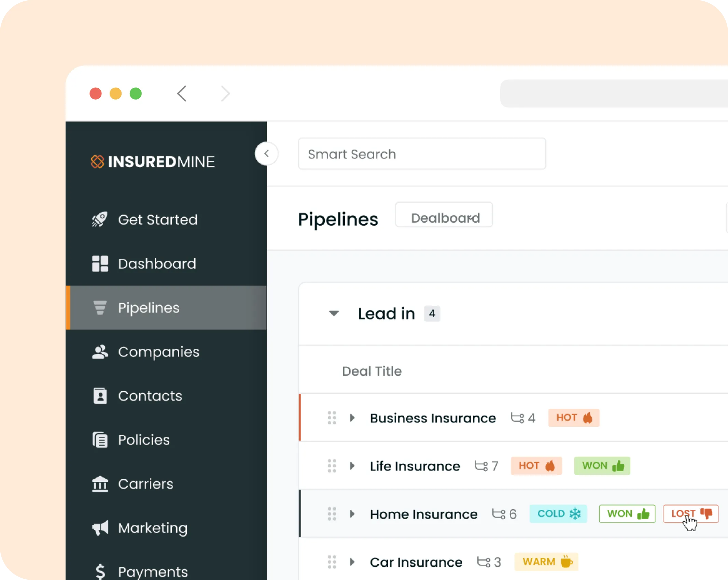The width and height of the screenshot is (728, 580).
Task: Expand the Car Insurance deal row
Action: (352, 562)
